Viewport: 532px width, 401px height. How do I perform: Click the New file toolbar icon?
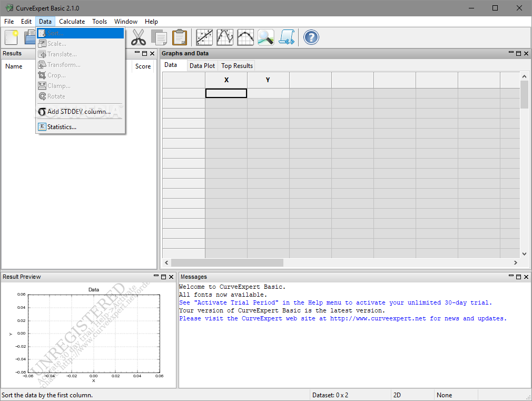(11, 37)
